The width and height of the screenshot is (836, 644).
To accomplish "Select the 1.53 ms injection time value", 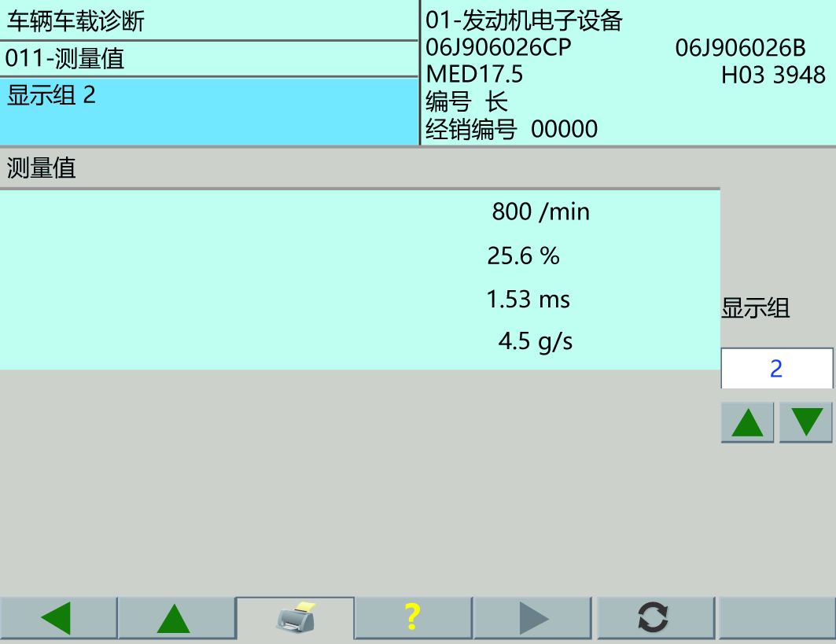I will (529, 300).
